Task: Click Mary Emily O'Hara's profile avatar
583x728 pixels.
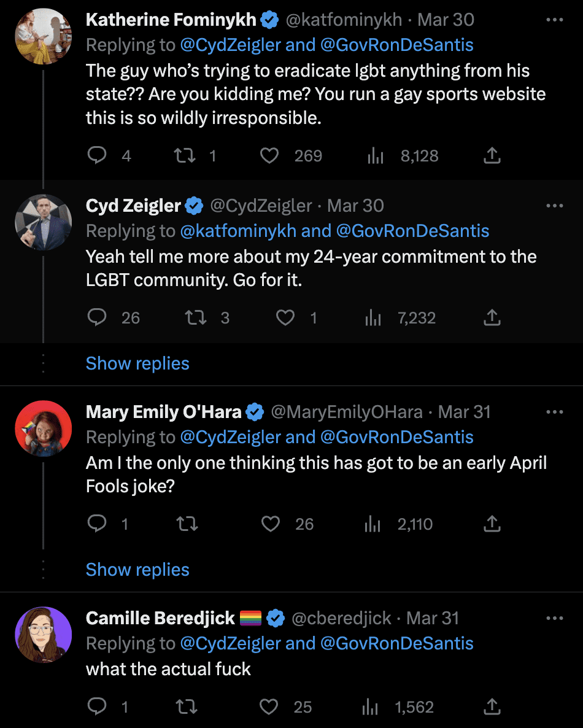Action: (x=43, y=428)
